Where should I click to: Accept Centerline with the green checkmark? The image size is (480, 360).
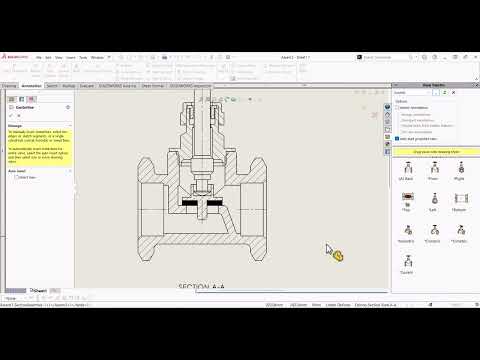11,115
